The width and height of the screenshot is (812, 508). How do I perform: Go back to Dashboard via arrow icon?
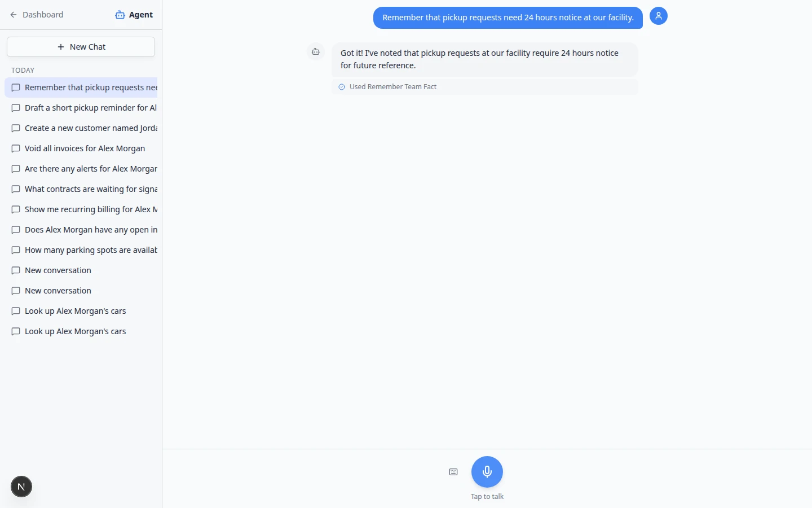[x=14, y=15]
